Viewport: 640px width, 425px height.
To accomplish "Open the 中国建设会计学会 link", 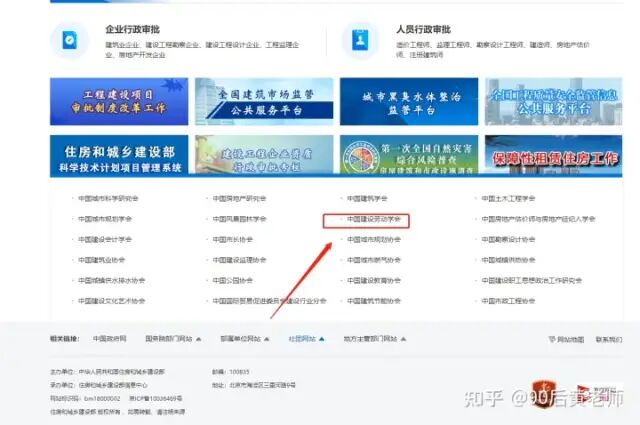I will tap(105, 239).
